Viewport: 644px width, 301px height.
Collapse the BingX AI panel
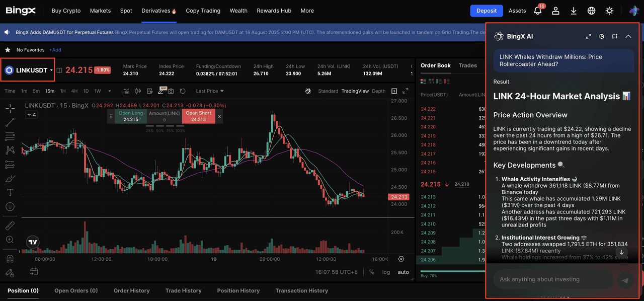pyautogui.click(x=628, y=36)
